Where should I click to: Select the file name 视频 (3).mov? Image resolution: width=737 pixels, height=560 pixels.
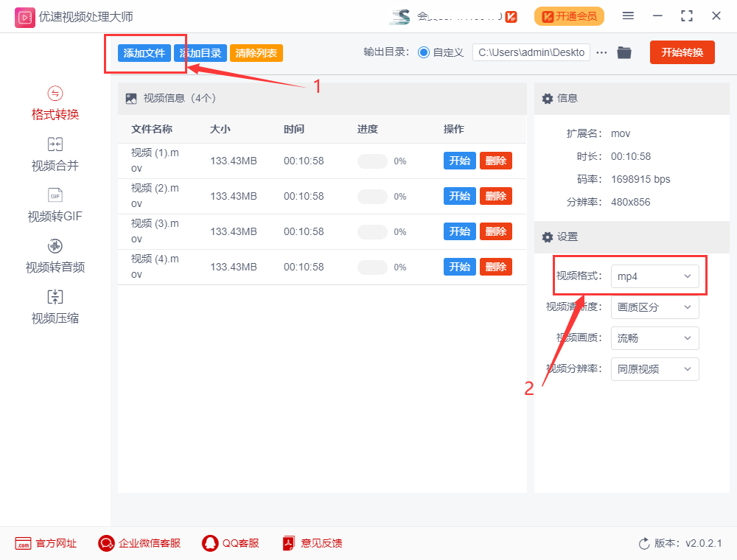[x=155, y=231]
